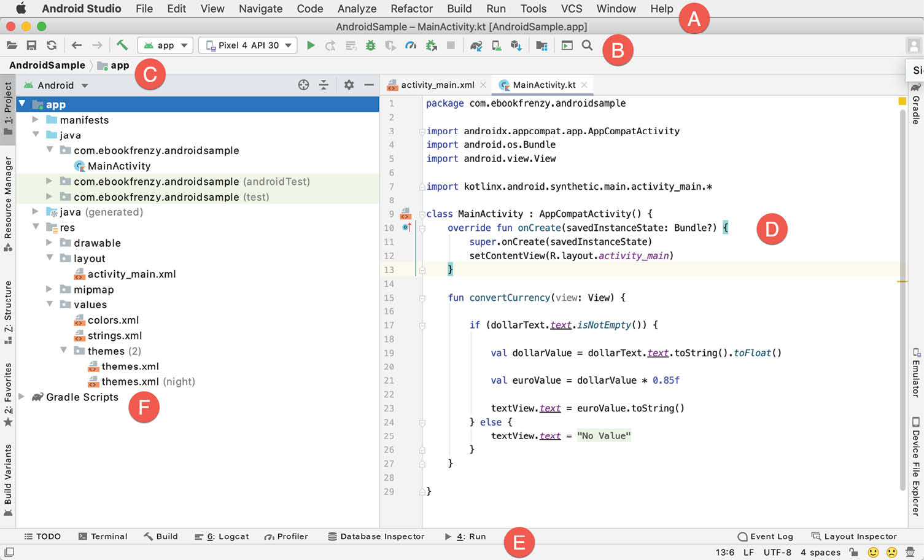
Task: Hide the Project panel with minus icon
Action: [x=369, y=85]
